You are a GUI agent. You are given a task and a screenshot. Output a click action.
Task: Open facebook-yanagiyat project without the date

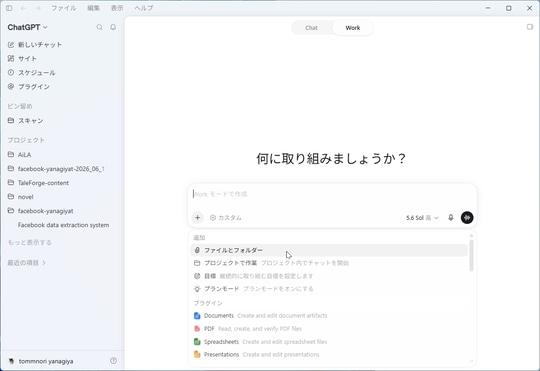point(62,211)
